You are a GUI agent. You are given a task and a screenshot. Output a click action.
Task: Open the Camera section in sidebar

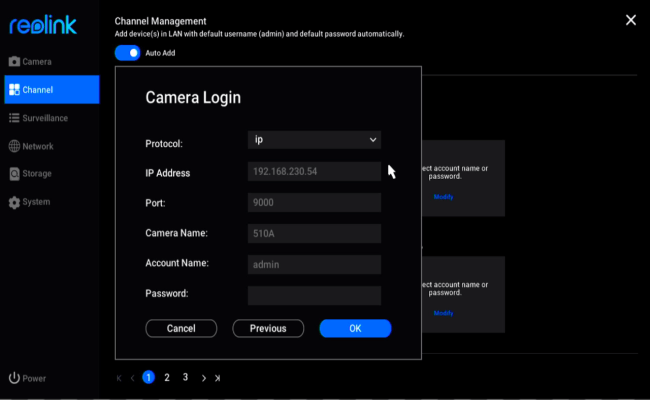click(36, 62)
